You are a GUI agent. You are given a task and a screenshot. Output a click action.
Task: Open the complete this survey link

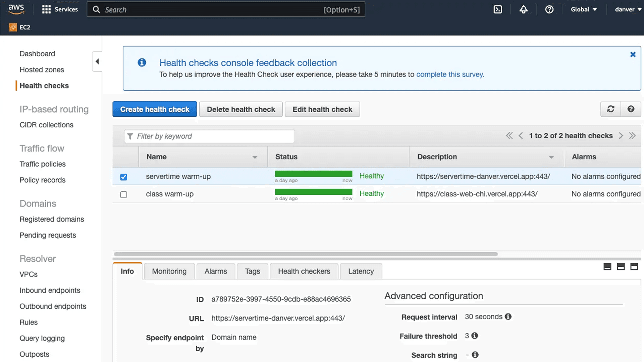tap(450, 74)
